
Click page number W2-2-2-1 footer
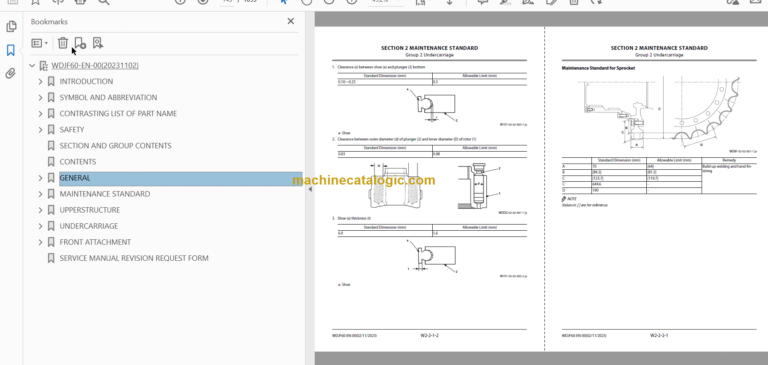[659, 336]
